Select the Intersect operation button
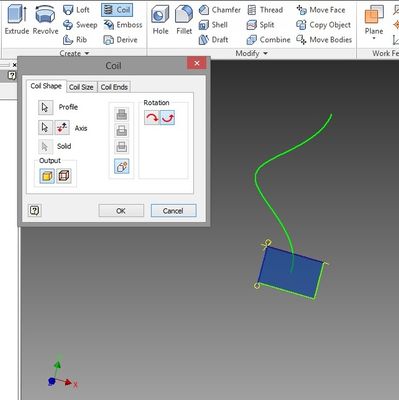The height and width of the screenshot is (400, 399). (x=121, y=147)
